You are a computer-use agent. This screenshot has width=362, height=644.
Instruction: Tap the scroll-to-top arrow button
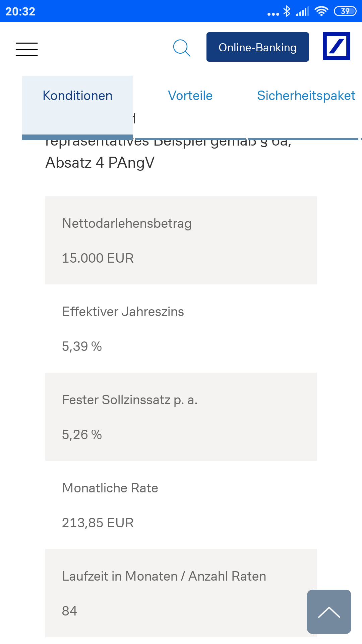(329, 611)
